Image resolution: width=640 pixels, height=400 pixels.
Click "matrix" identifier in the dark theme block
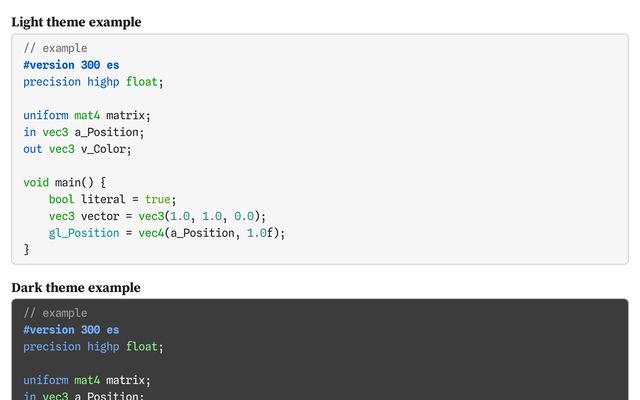coord(128,380)
